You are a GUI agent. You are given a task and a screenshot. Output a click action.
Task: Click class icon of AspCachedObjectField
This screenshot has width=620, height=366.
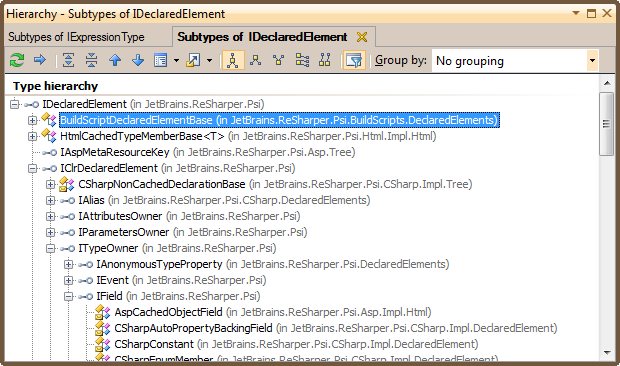pyautogui.click(x=103, y=312)
